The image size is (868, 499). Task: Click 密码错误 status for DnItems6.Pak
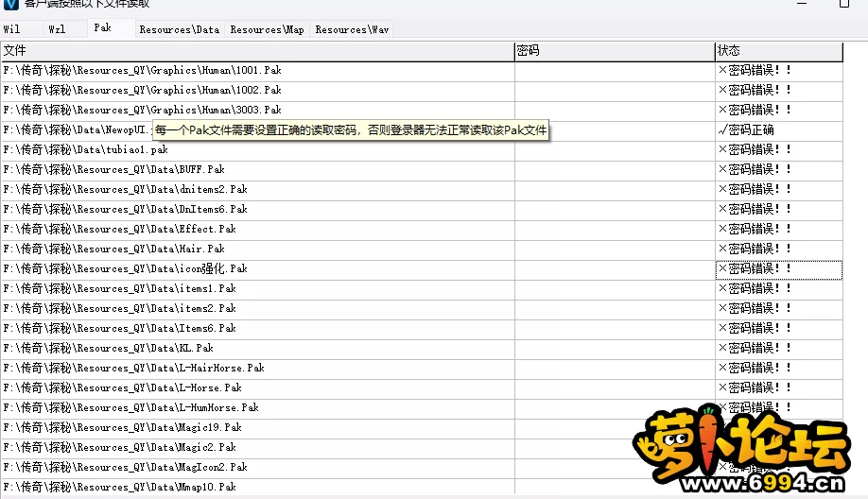(779, 210)
